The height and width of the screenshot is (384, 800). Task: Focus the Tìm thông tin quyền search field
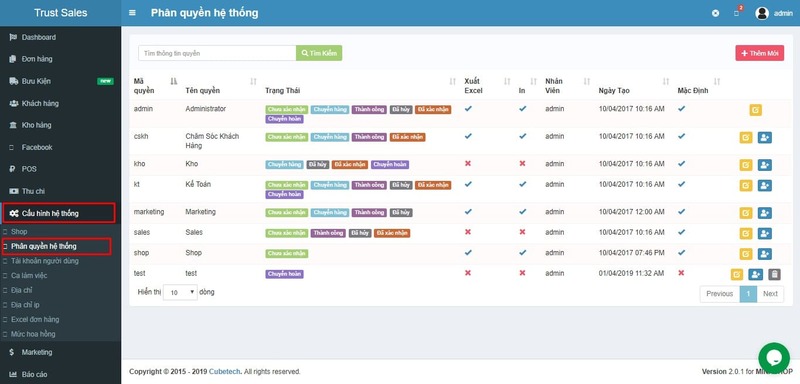click(x=217, y=53)
